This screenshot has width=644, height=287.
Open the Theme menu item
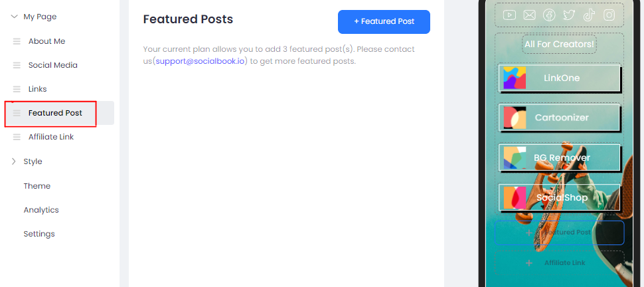[37, 186]
